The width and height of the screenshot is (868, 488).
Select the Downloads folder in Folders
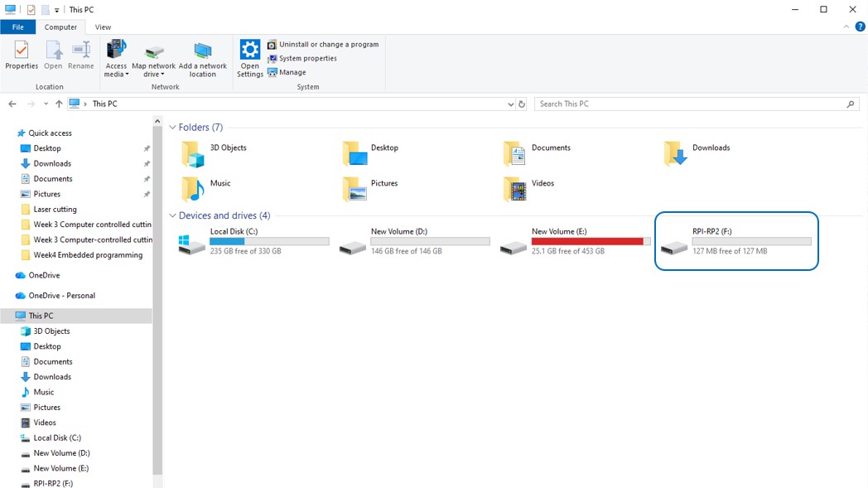coord(697,153)
